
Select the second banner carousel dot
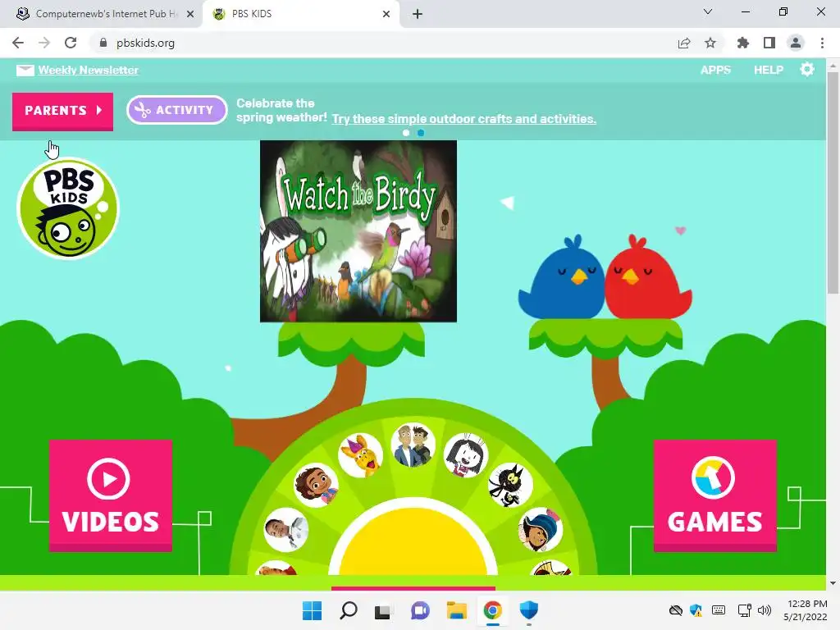pyautogui.click(x=421, y=133)
